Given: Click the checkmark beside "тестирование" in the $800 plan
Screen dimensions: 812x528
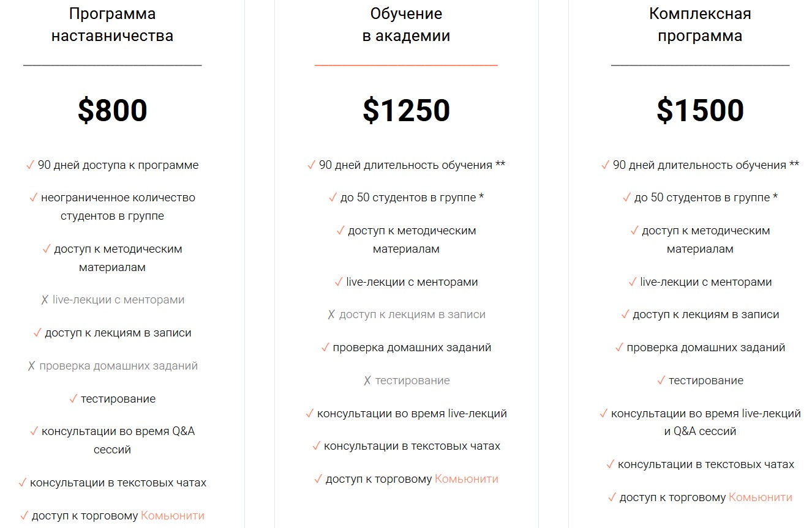Looking at the screenshot, I should (x=73, y=399).
